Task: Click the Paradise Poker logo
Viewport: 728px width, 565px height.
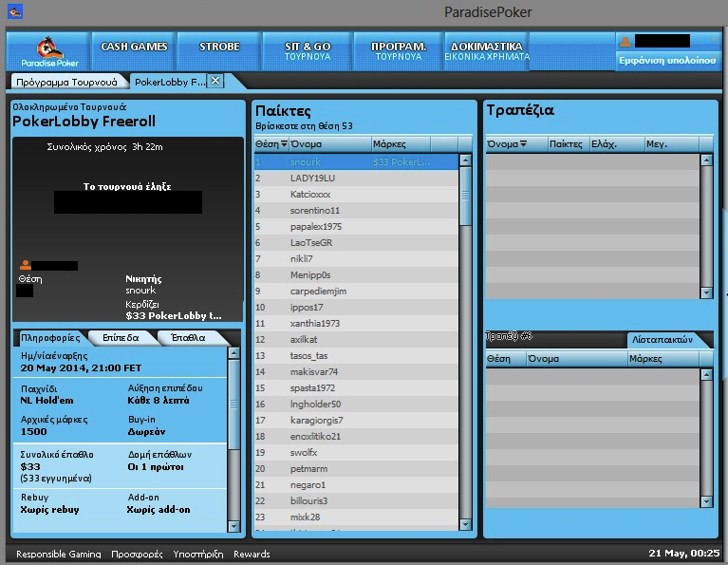Action: 49,52
